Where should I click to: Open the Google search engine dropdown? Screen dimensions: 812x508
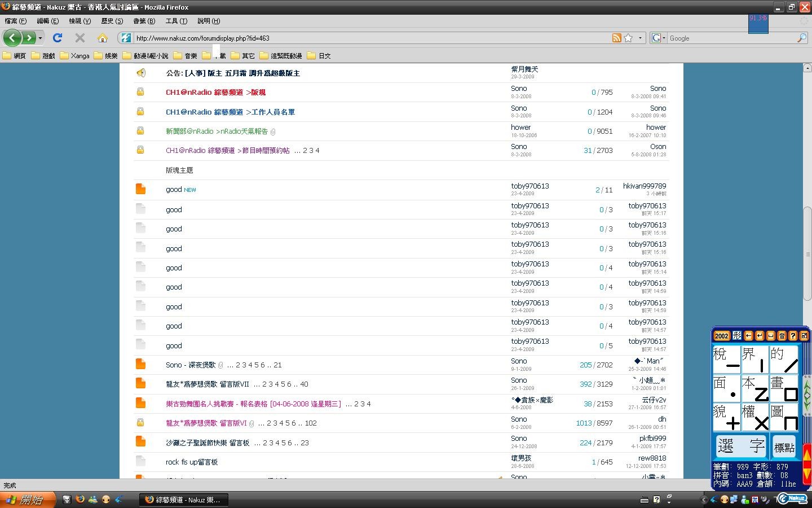point(658,38)
